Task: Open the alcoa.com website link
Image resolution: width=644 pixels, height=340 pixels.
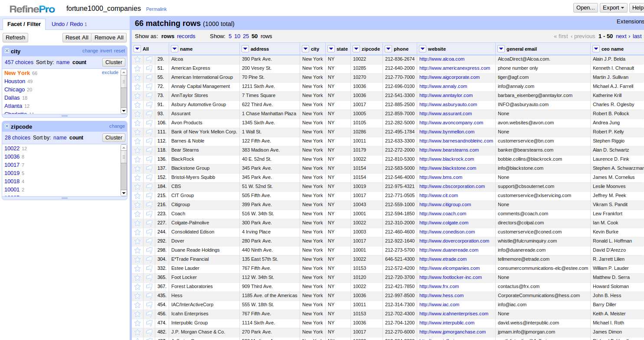Action: tap(442, 59)
